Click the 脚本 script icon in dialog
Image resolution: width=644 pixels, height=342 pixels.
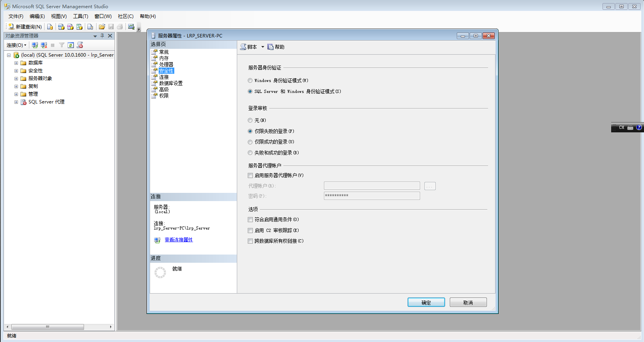(x=243, y=47)
